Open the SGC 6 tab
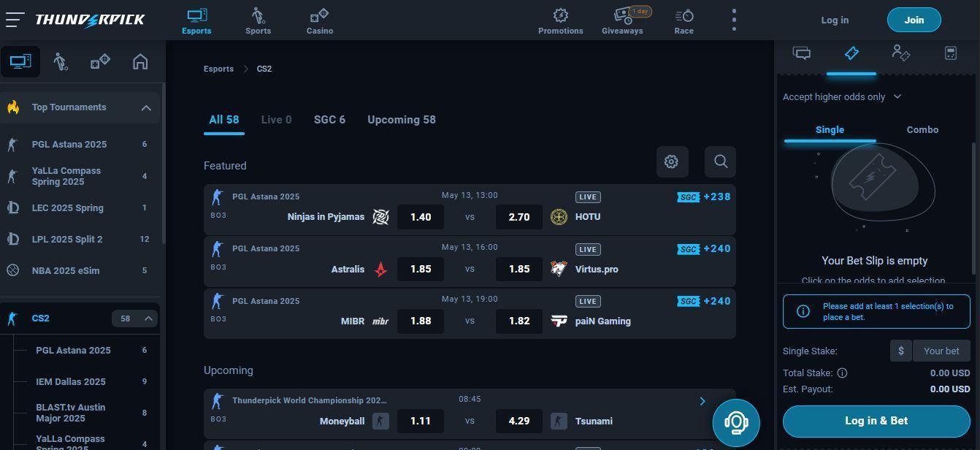 click(329, 120)
